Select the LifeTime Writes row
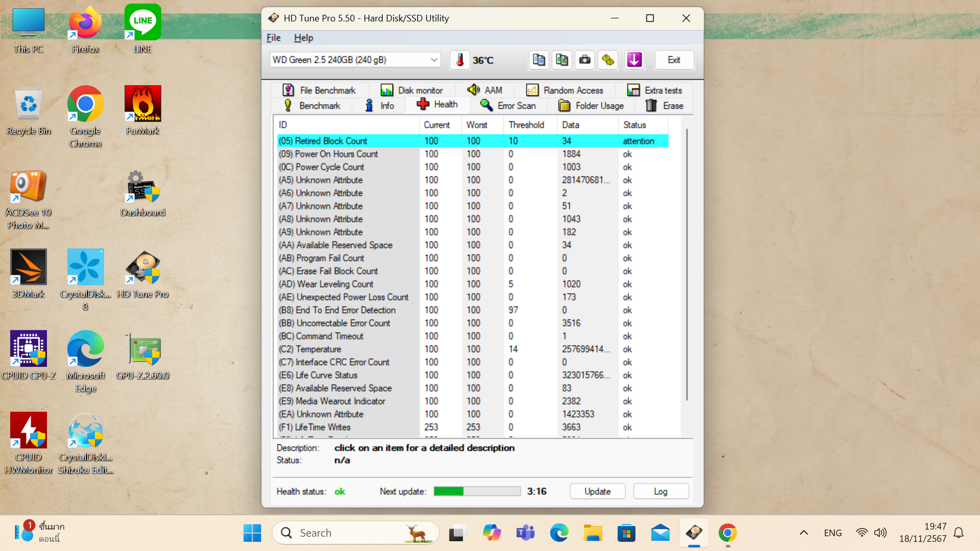980x551 pixels. 473,427
